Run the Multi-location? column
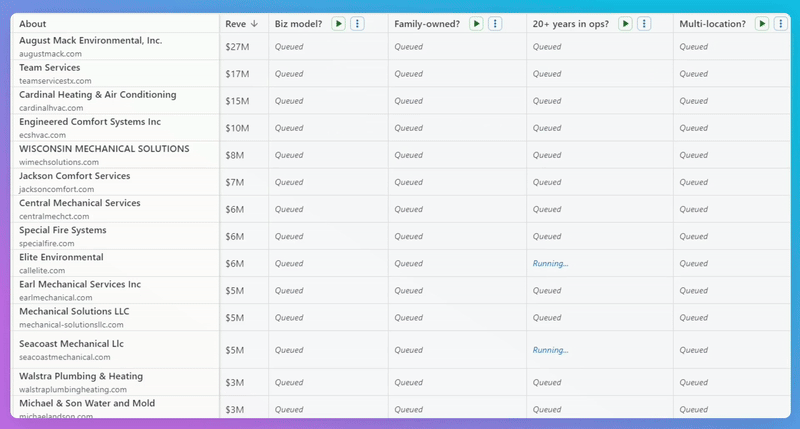The width and height of the screenshot is (800, 429). 762,23
